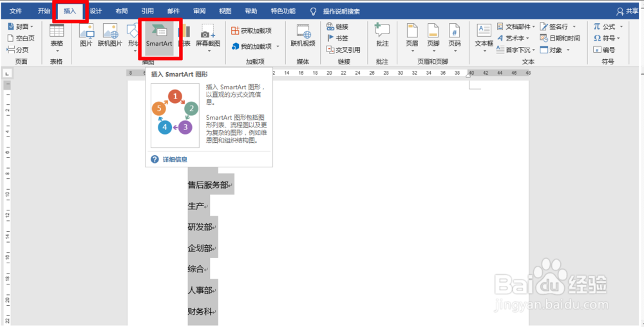Click the 图表 chart icon

184,35
